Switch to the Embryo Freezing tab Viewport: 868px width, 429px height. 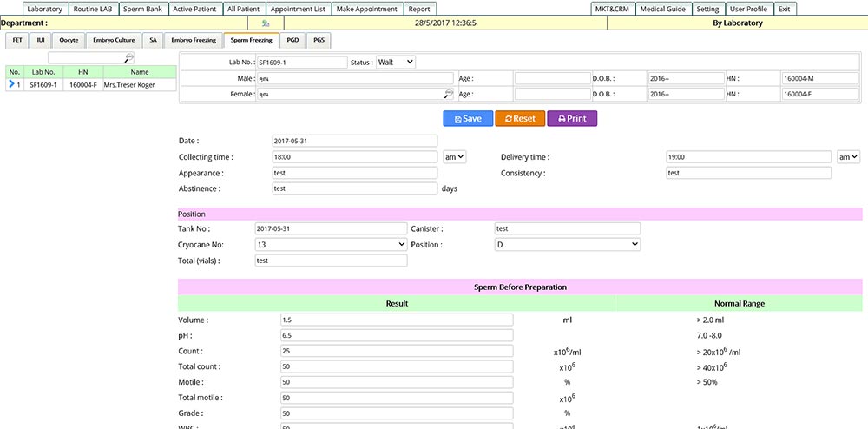(x=194, y=41)
